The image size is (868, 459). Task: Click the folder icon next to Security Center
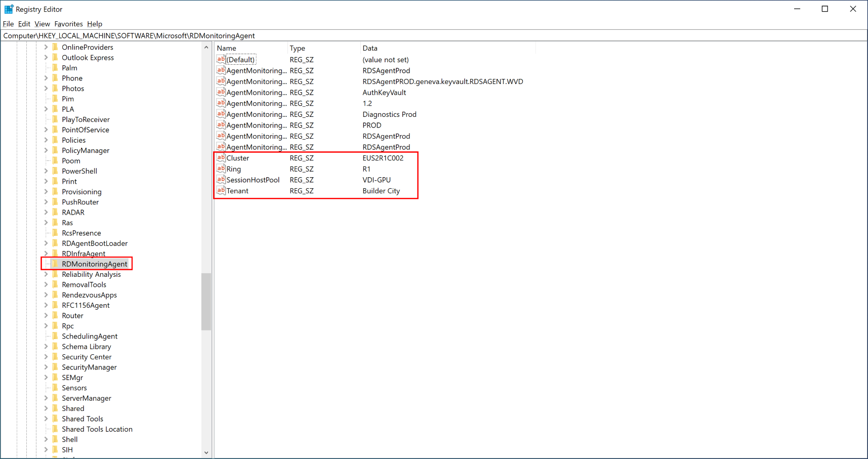55,357
